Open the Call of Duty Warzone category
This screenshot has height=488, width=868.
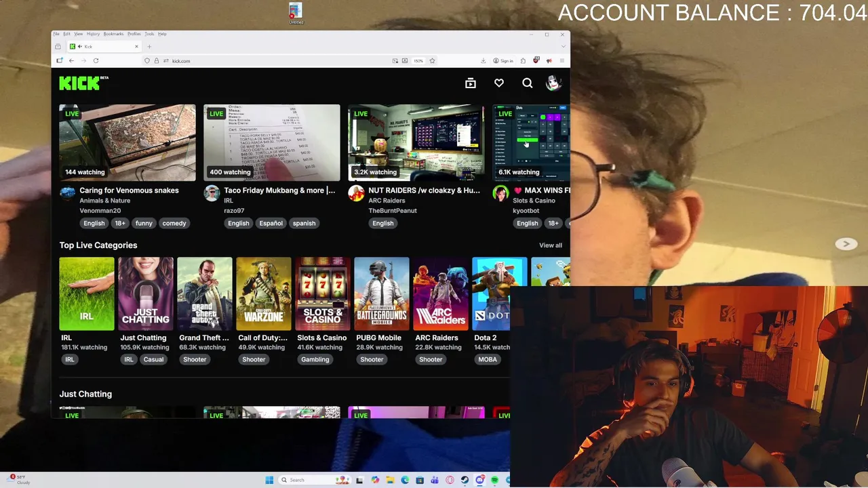pos(264,293)
